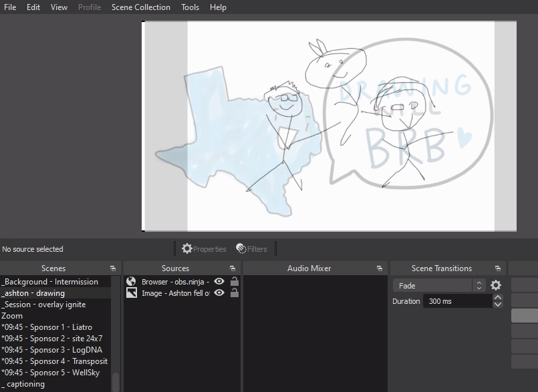Screen dimensions: 538x392
Task: Lock the Browser - obs.ninja source
Action: point(235,282)
